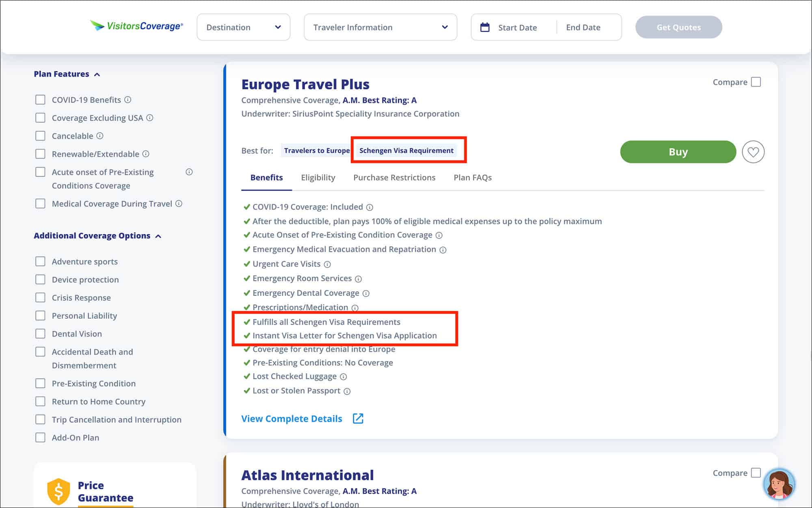812x508 pixels.
Task: Check the COVID-19 Benefits filter
Action: (41, 99)
